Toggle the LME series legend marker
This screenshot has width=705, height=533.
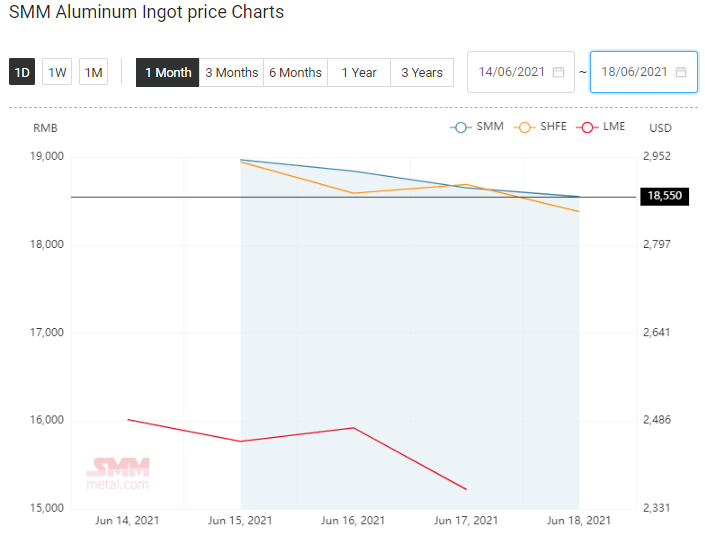click(x=587, y=127)
